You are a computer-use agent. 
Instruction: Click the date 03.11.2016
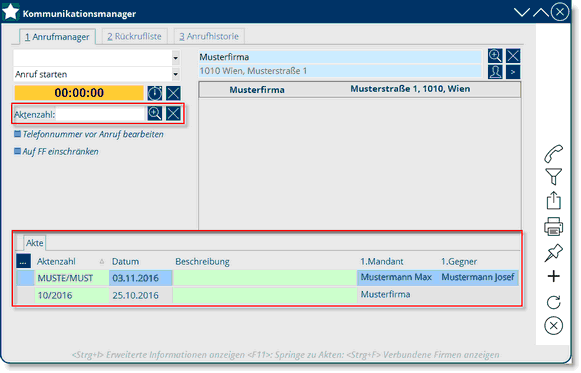(x=135, y=278)
